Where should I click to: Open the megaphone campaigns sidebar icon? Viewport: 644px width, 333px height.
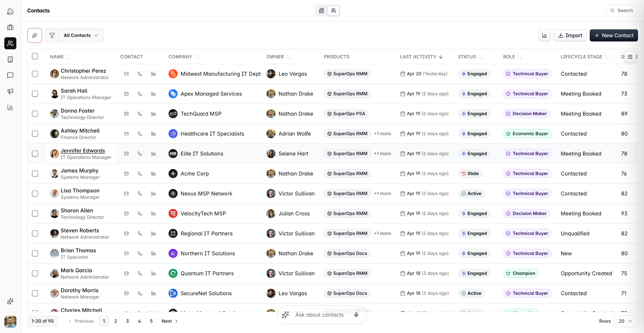[x=10, y=91]
